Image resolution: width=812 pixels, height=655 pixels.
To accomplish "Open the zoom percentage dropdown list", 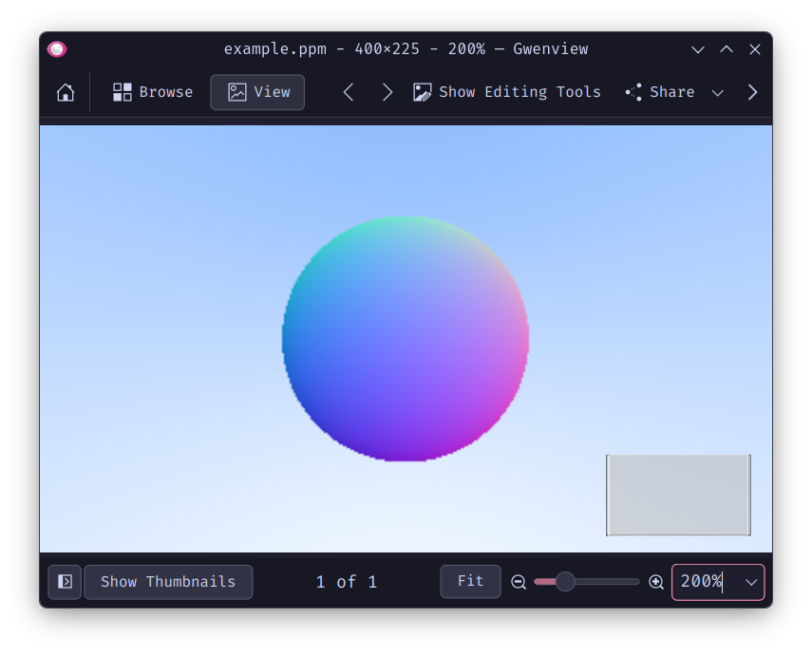I will point(751,582).
